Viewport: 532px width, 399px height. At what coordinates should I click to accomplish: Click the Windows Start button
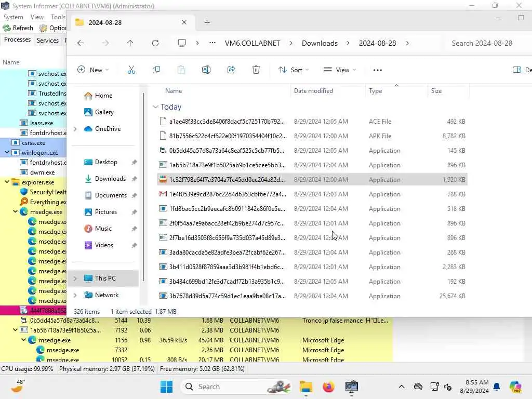coord(166,387)
